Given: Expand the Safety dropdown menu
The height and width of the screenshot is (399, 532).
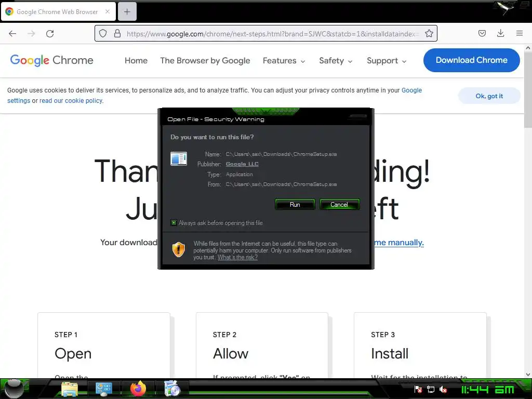Looking at the screenshot, I should [x=336, y=60].
